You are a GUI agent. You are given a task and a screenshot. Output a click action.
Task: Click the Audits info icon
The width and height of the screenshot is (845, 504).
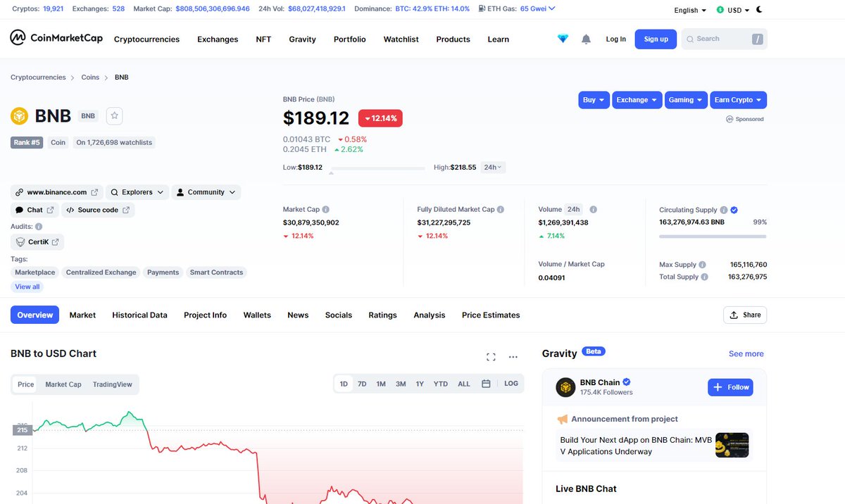coord(39,227)
